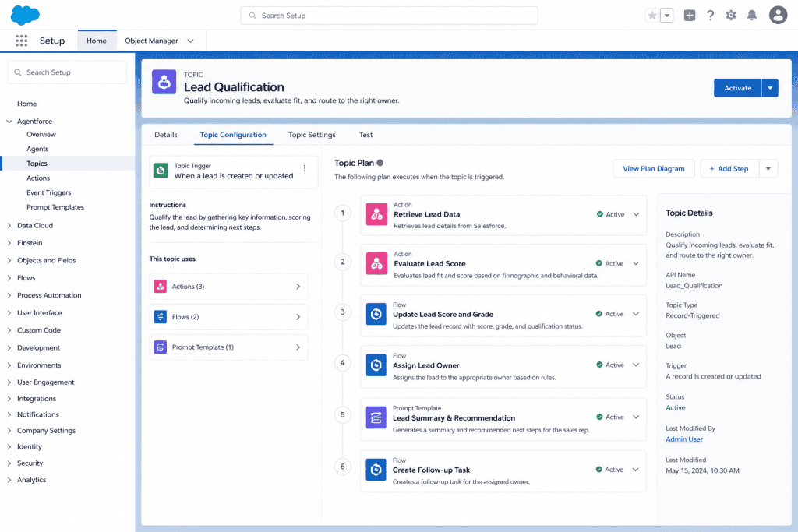Click the Flows (2) blue icon

click(161, 317)
